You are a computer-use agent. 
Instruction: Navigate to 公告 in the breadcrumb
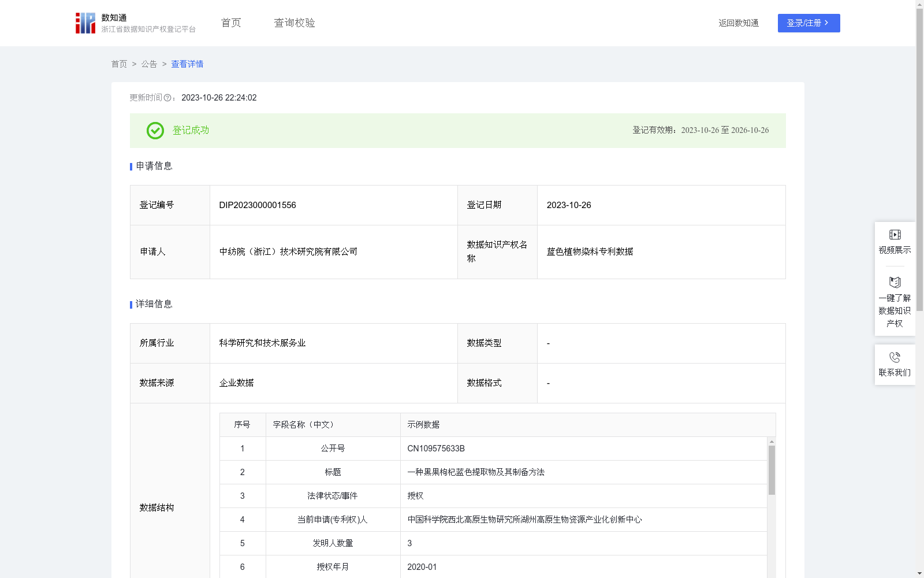tap(149, 64)
